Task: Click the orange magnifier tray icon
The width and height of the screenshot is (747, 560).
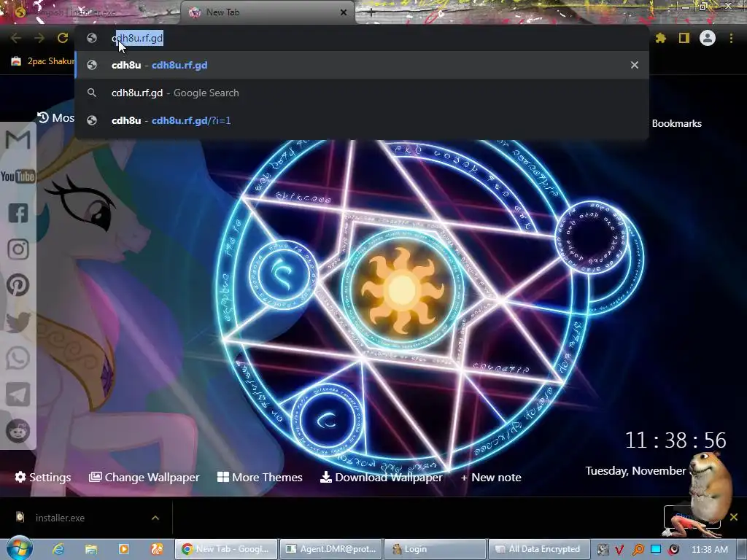Action: pos(638,550)
